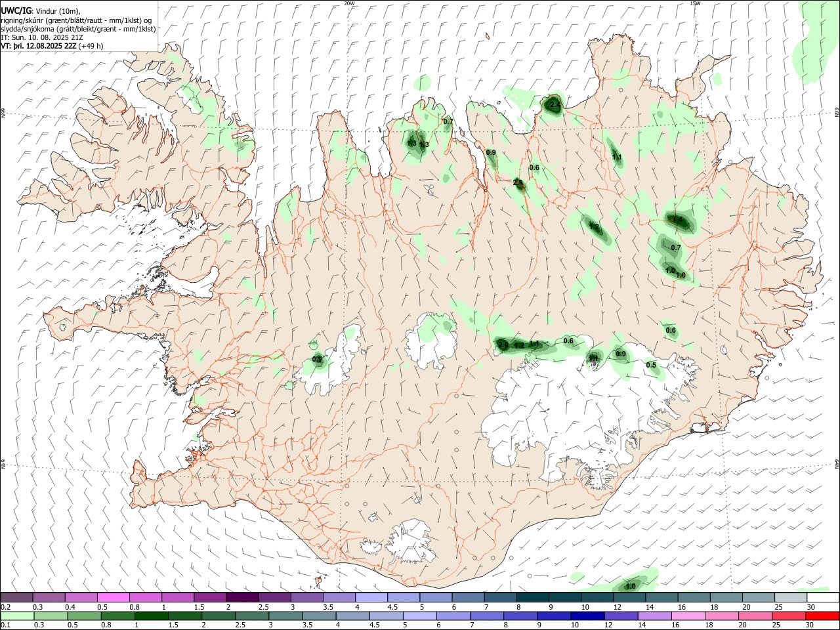Screen dimensions: 840x630
Task: Click the bright red 30 swatch in lower legend row
Action: click(x=822, y=616)
